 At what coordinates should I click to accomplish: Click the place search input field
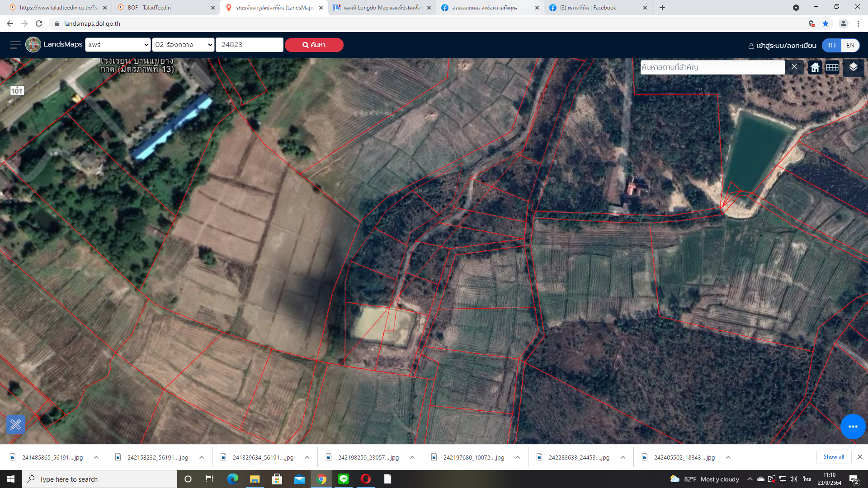pos(712,67)
